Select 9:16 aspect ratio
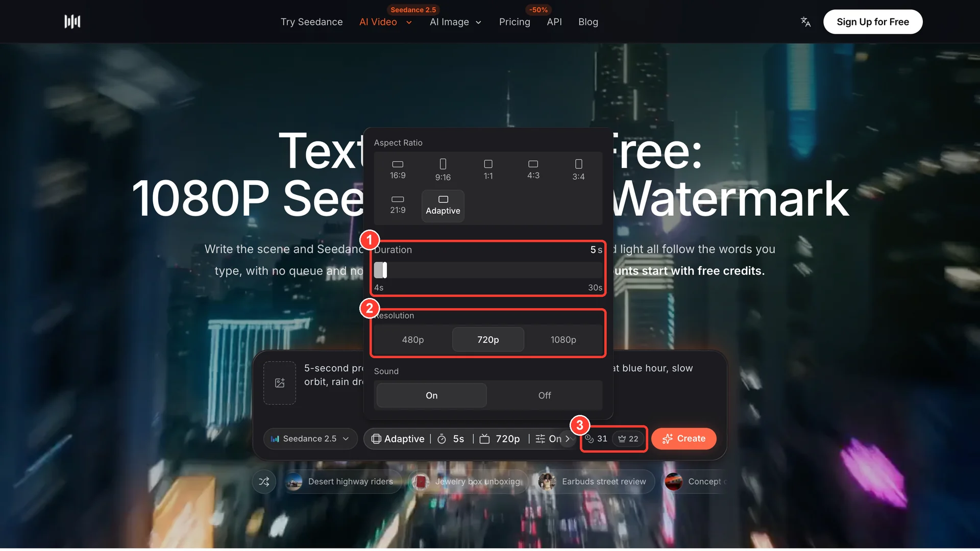 (443, 170)
